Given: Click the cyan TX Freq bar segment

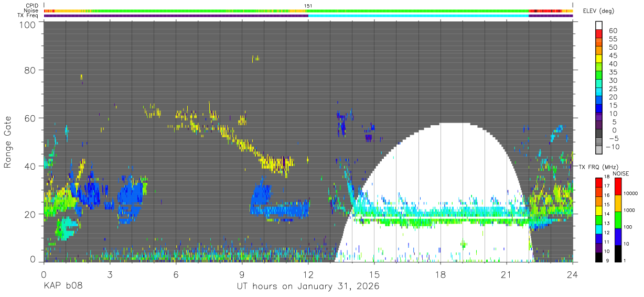Looking at the screenshot, I should 418,16.
